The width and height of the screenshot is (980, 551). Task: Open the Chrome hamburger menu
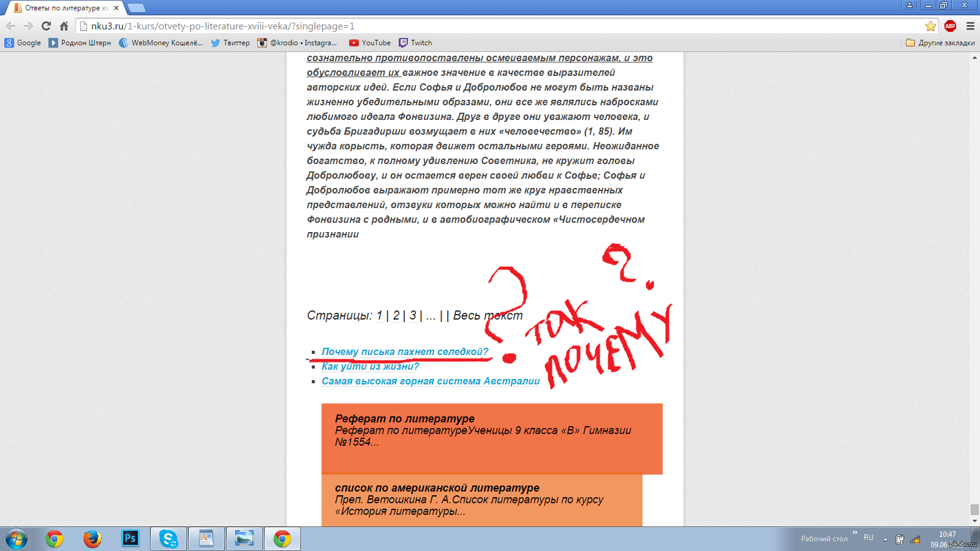[x=970, y=26]
